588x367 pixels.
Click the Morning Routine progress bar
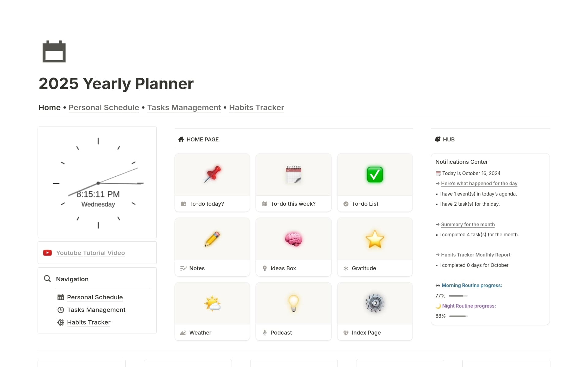(x=458, y=296)
